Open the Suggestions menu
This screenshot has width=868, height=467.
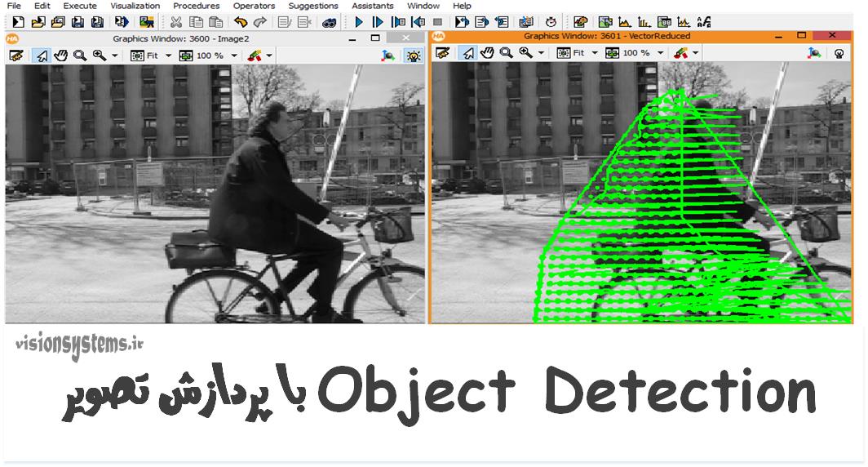[x=313, y=6]
